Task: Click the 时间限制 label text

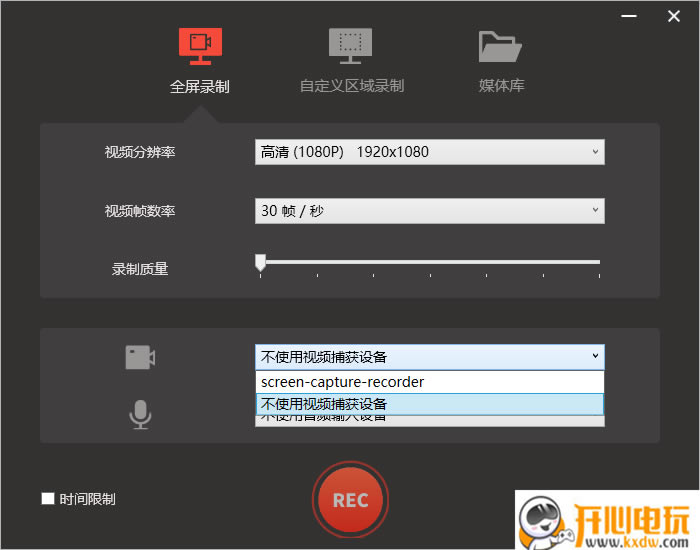Action: pyautogui.click(x=88, y=499)
